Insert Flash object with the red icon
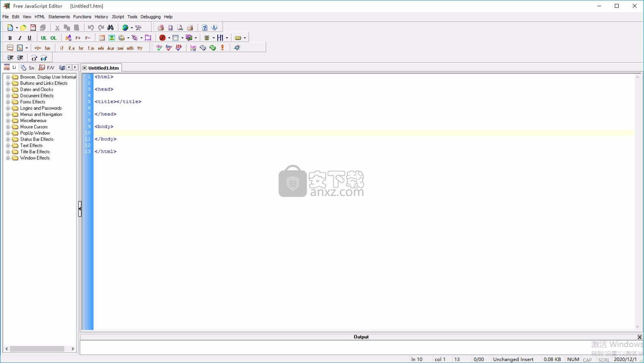 [x=162, y=38]
